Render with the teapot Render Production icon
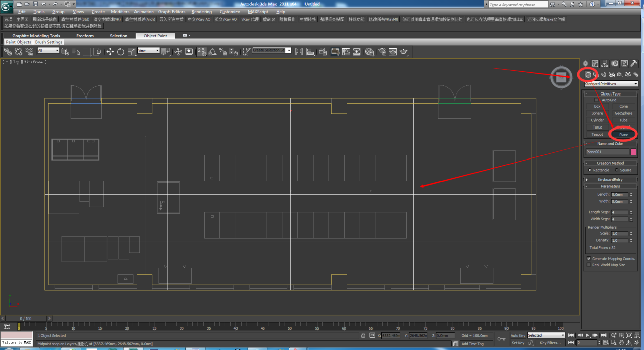 tap(404, 51)
